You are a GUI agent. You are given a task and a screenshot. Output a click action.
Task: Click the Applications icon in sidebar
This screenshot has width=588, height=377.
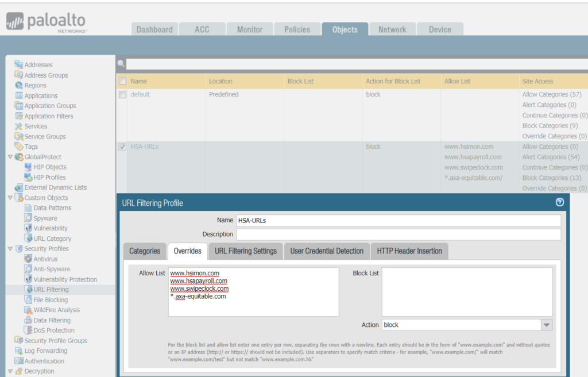click(19, 95)
